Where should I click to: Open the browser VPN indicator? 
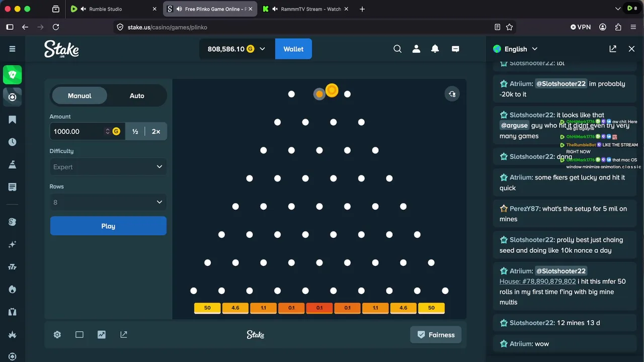coord(581,27)
